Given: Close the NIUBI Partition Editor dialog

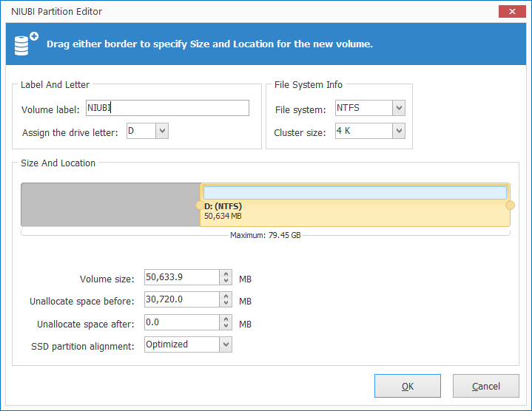Looking at the screenshot, I should (x=512, y=12).
